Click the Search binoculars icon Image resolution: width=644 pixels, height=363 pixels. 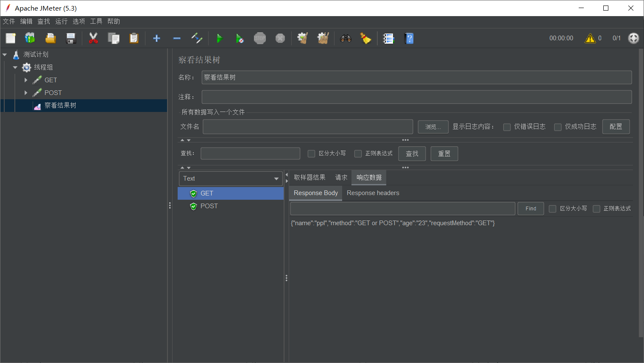(346, 38)
